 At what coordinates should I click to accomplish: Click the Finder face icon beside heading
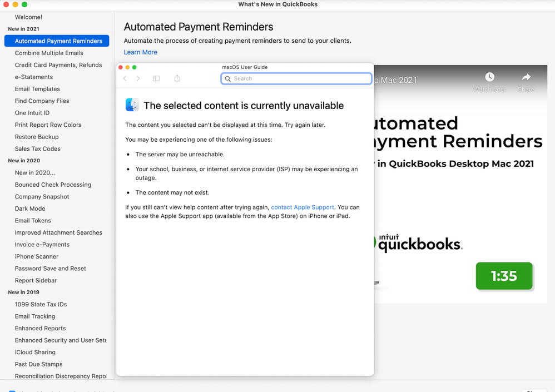click(x=132, y=105)
